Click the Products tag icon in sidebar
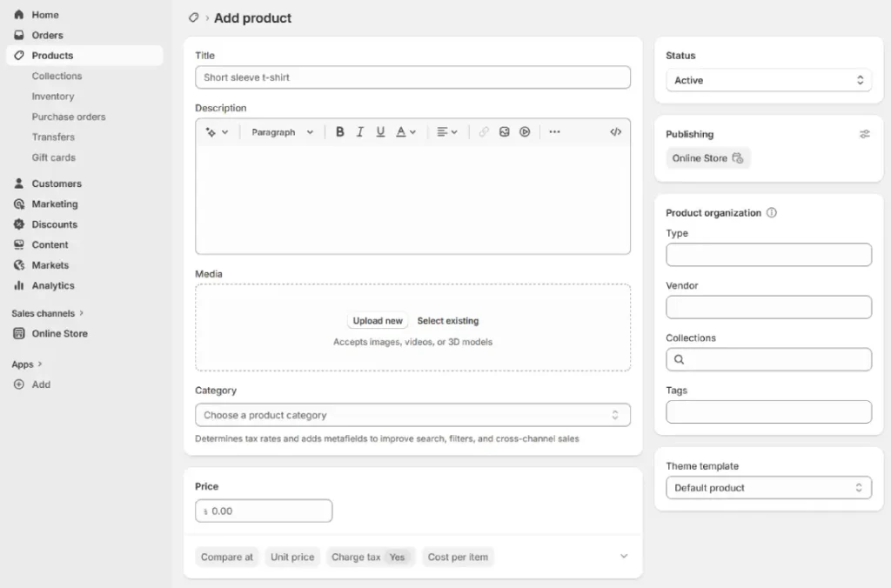Viewport: 891px width, 588px height. click(x=19, y=56)
